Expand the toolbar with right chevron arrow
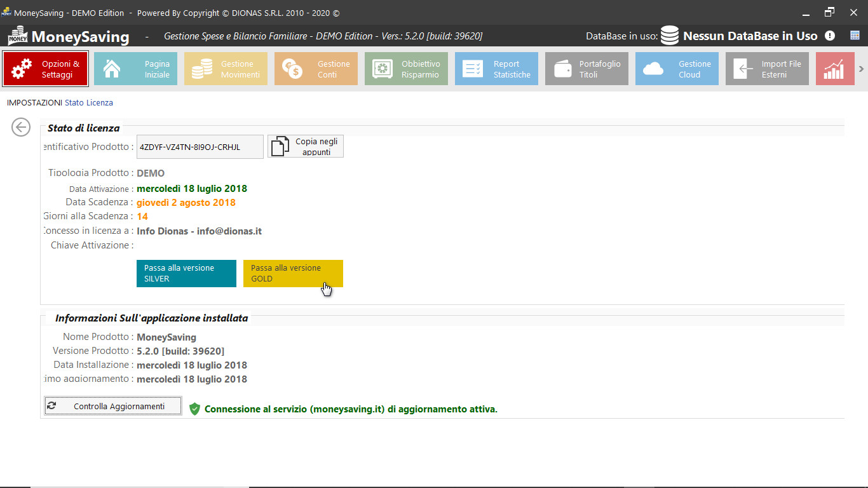868x488 pixels. (861, 69)
